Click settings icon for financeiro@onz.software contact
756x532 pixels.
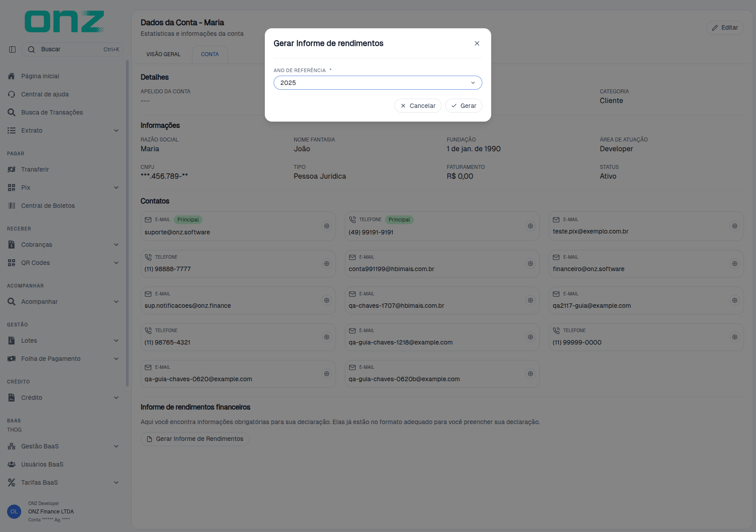(735, 264)
